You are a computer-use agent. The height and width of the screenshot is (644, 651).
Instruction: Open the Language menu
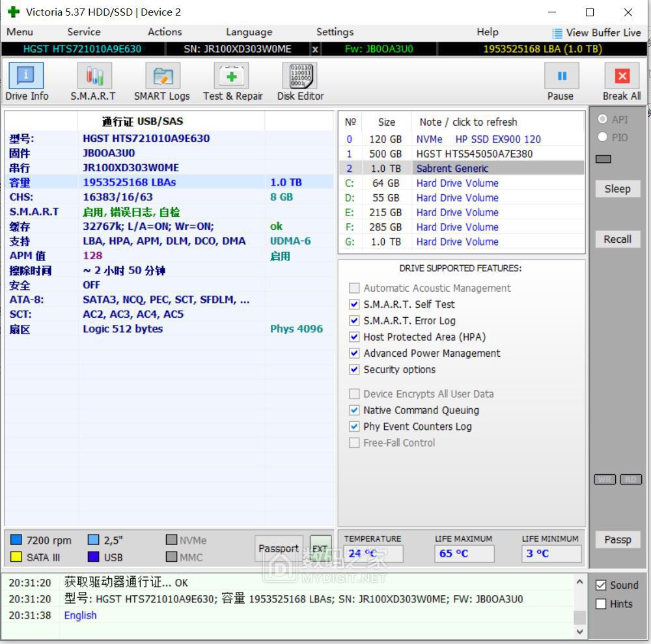[x=249, y=32]
